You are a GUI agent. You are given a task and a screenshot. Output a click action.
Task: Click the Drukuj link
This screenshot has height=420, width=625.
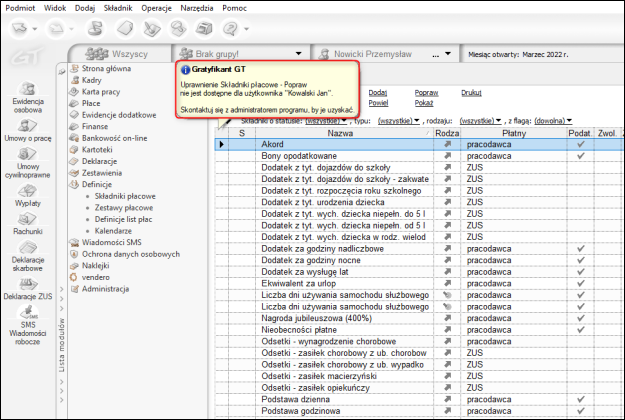coord(471,92)
